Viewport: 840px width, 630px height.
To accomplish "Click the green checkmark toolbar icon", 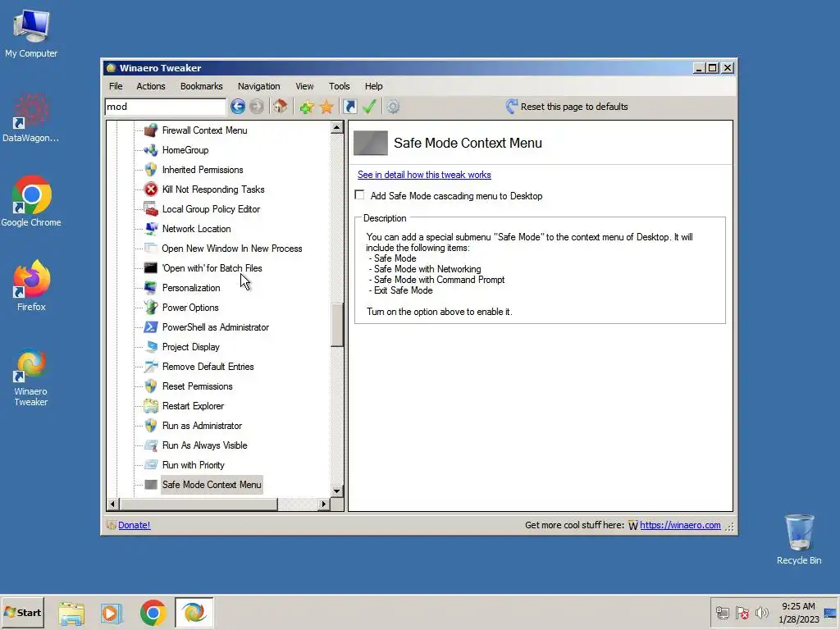I will coord(369,107).
